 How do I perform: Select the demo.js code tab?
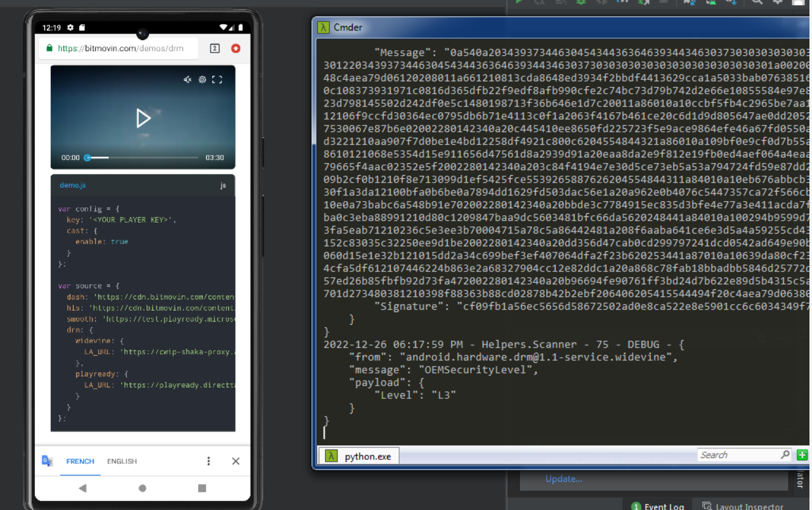point(73,185)
